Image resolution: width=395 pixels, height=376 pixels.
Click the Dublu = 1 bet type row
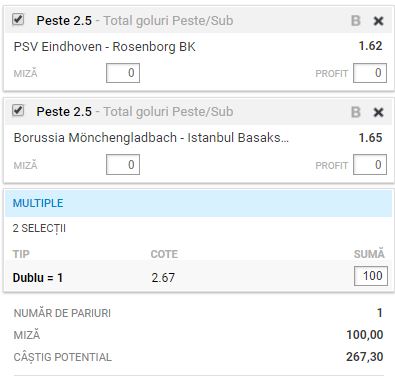point(198,277)
